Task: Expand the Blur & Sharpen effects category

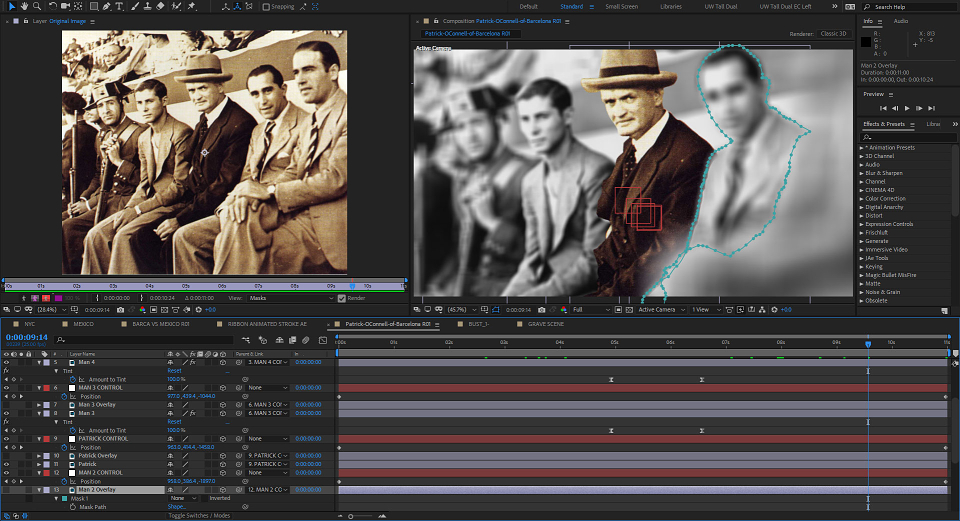Action: [x=883, y=173]
